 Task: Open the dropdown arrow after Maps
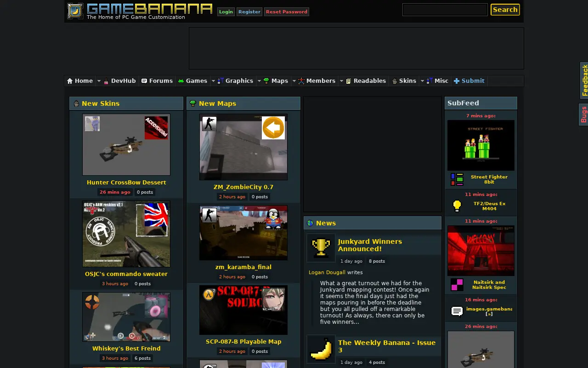coord(294,81)
